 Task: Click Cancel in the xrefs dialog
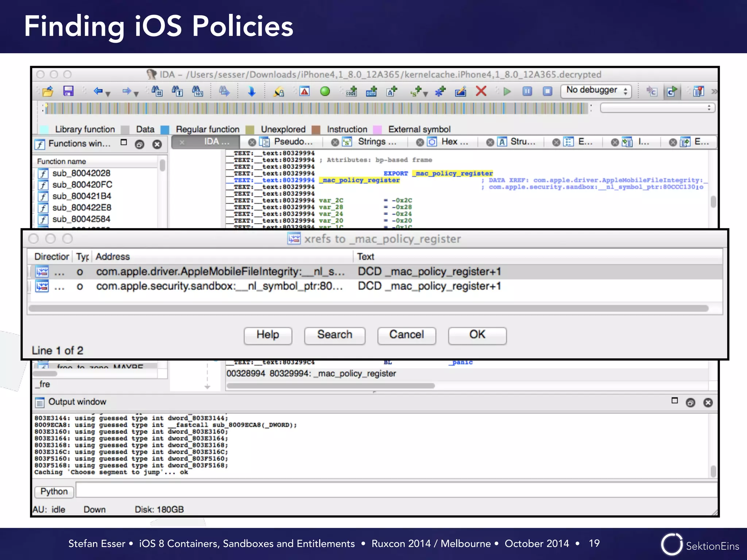(407, 335)
